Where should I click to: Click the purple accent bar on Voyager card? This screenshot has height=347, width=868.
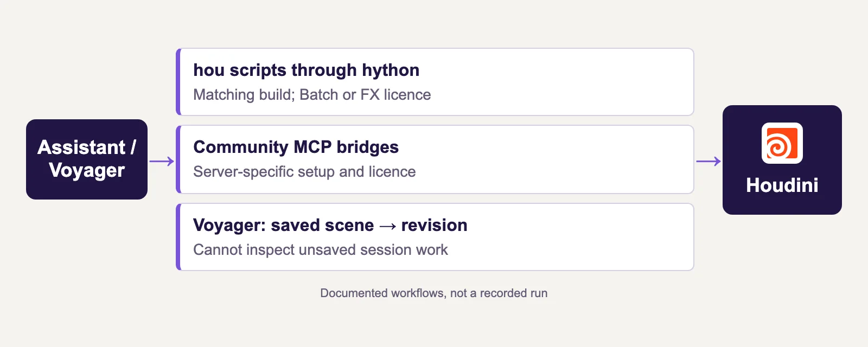pos(178,237)
